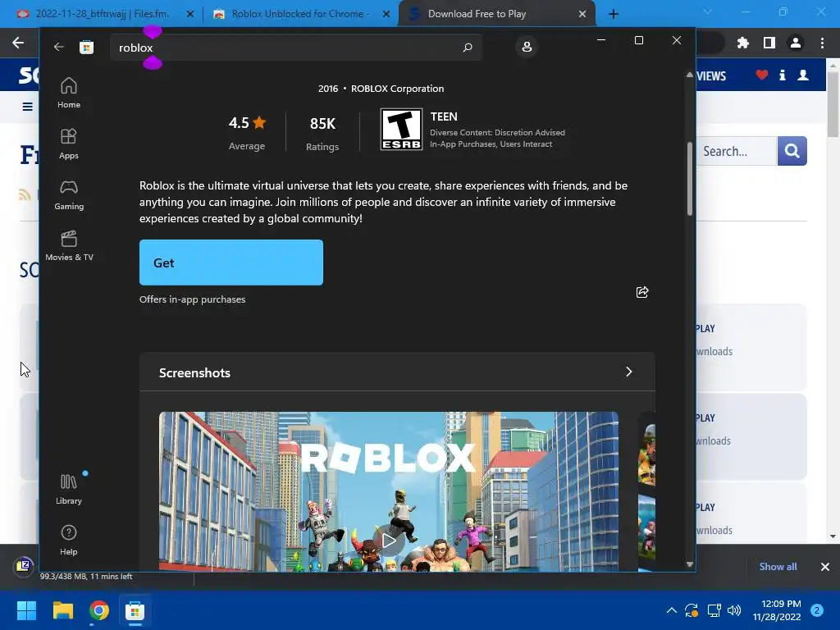Open Movies & TV in Store sidebar
Screen dimensions: 840x630
point(69,245)
